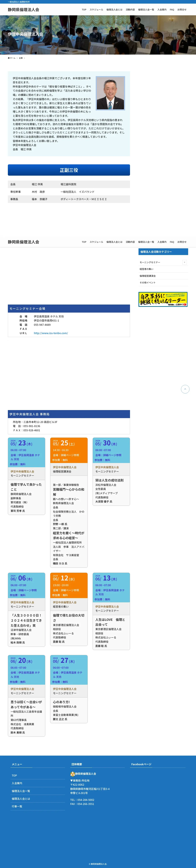
Task: Open スケジュール in the top header menu
Action: [96, 10]
